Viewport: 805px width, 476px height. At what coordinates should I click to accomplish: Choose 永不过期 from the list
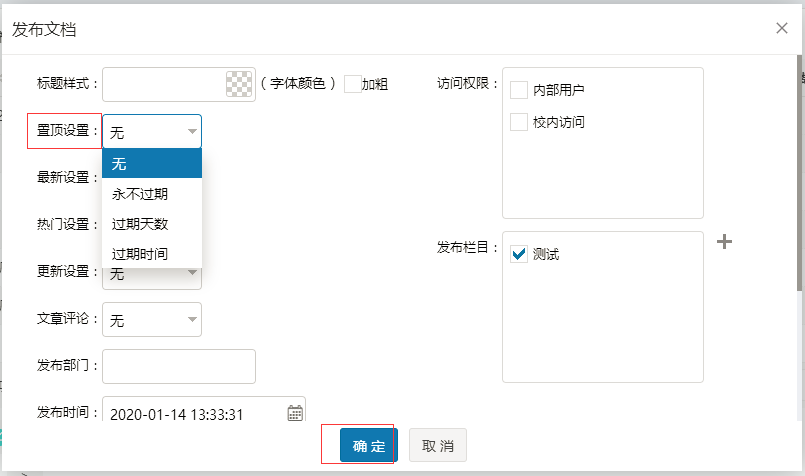(152, 194)
